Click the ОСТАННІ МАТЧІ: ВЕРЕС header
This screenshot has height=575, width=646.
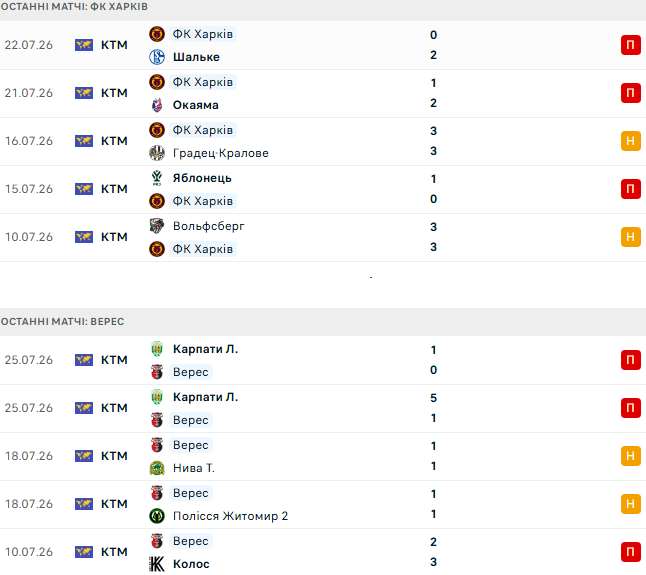(x=62, y=321)
